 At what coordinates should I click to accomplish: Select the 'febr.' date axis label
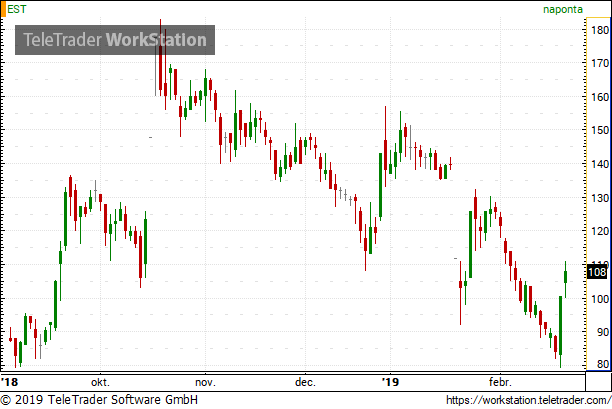(500, 382)
